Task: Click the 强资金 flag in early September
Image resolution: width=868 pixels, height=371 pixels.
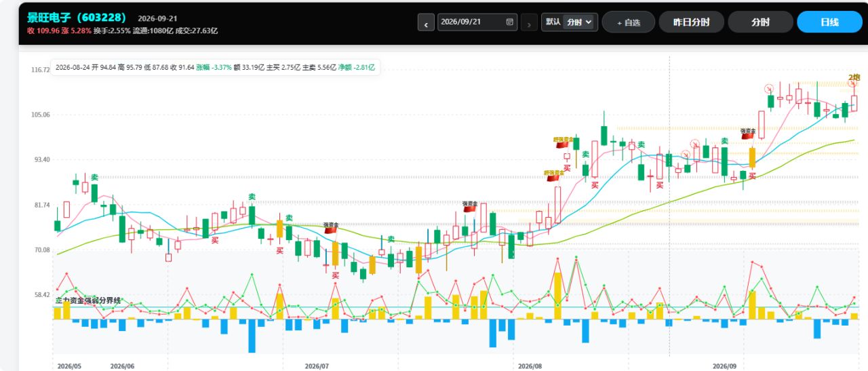Action: point(748,134)
